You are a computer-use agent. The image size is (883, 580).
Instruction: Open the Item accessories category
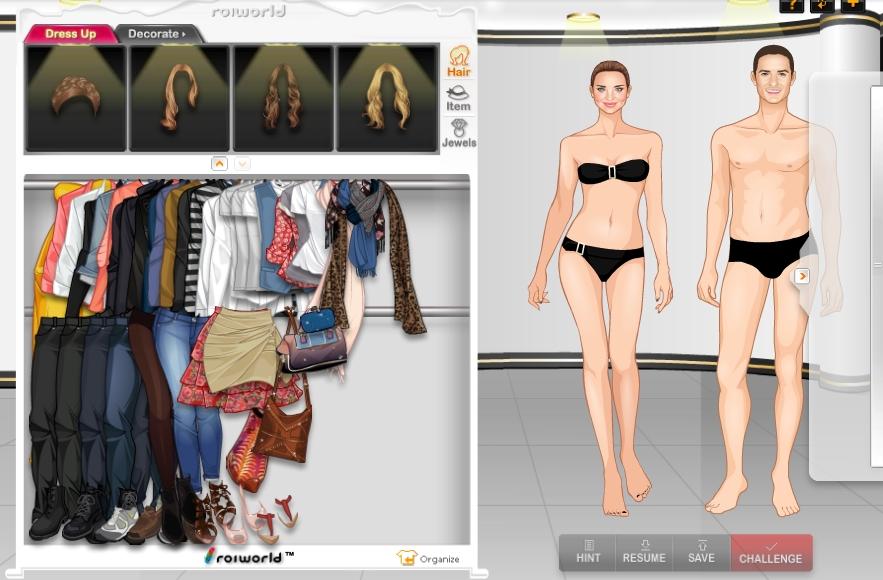coord(458,98)
